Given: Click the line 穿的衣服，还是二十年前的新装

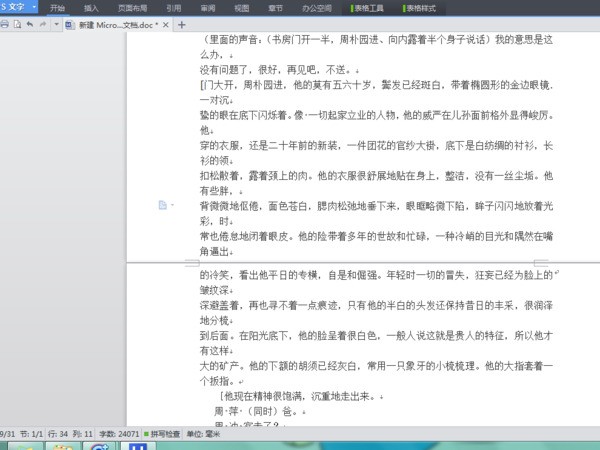Looking at the screenshot, I should coord(377,145).
